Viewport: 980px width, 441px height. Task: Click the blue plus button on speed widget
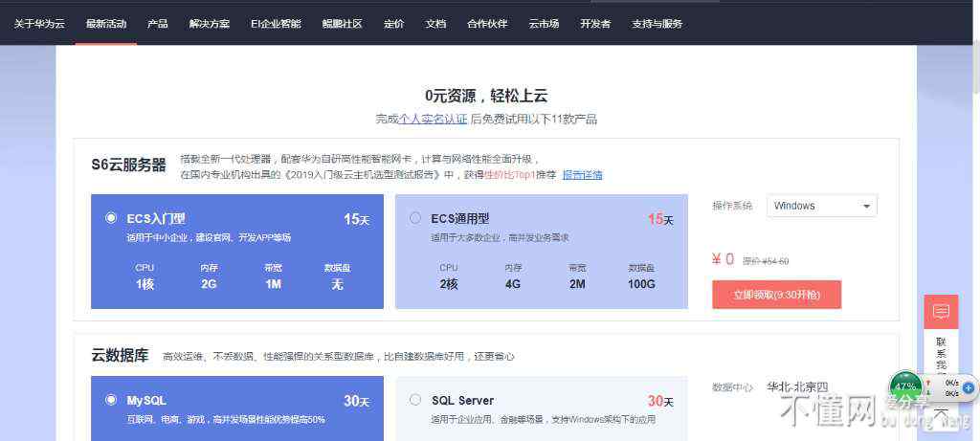pos(969,387)
